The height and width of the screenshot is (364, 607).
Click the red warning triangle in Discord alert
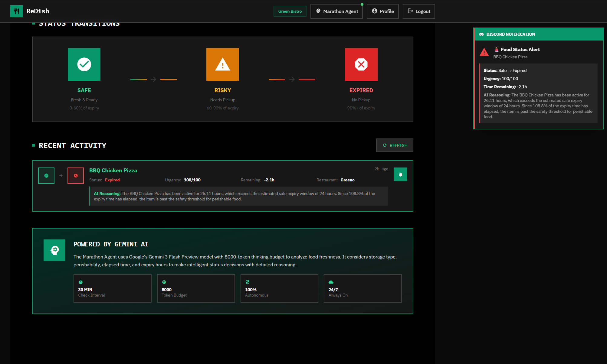(x=484, y=52)
